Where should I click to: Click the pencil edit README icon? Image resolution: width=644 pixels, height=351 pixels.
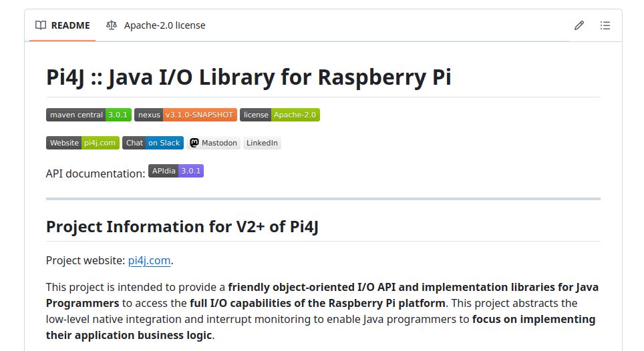pyautogui.click(x=579, y=25)
